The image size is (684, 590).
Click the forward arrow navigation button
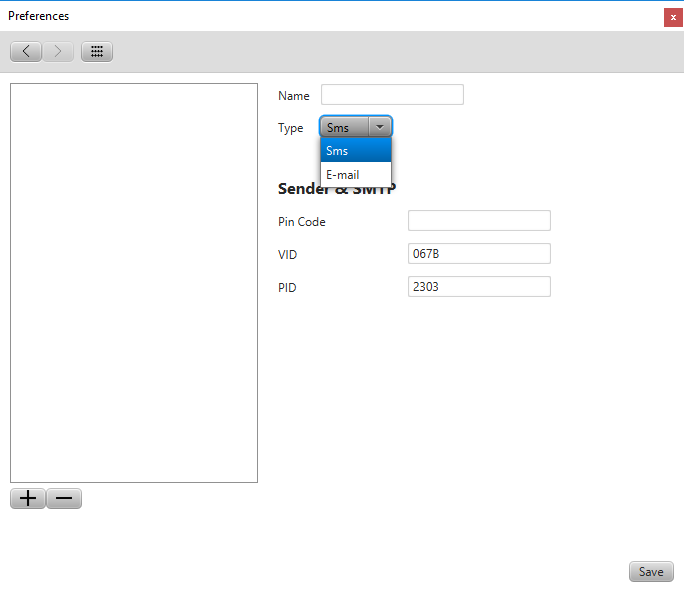(58, 51)
